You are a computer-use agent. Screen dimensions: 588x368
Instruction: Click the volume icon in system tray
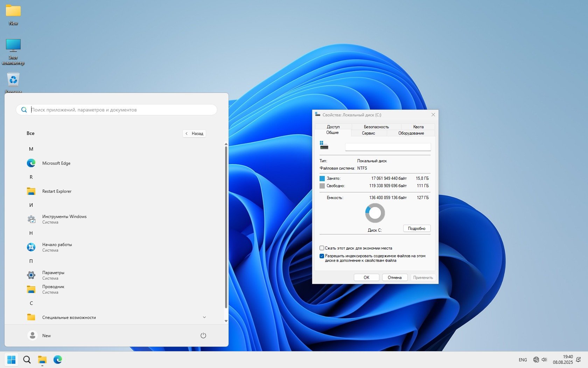544,360
